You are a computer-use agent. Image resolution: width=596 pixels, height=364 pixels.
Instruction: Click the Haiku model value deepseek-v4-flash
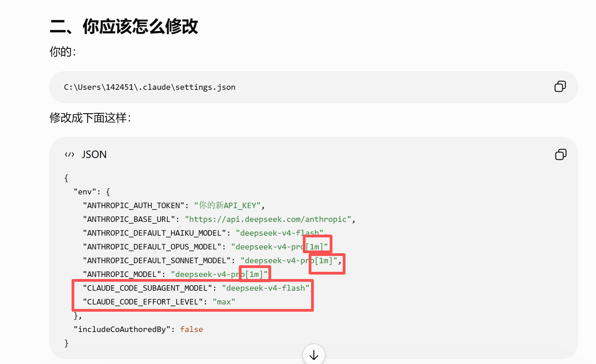(x=279, y=233)
